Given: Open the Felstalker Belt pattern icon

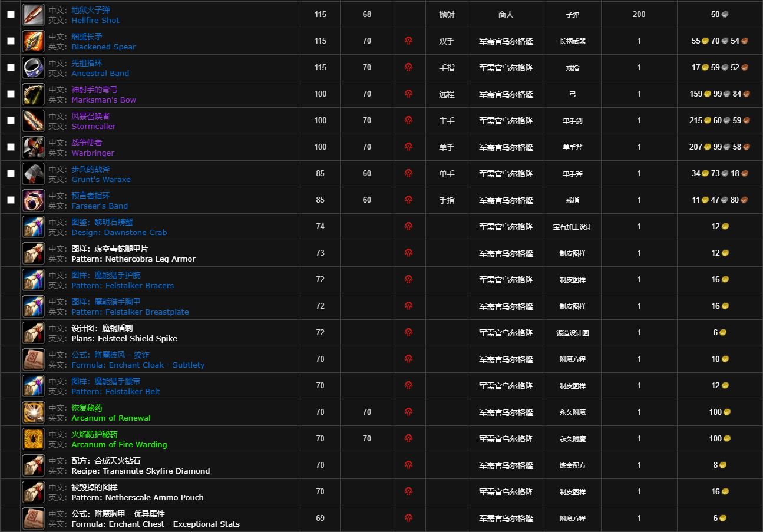Looking at the screenshot, I should 34,386.
